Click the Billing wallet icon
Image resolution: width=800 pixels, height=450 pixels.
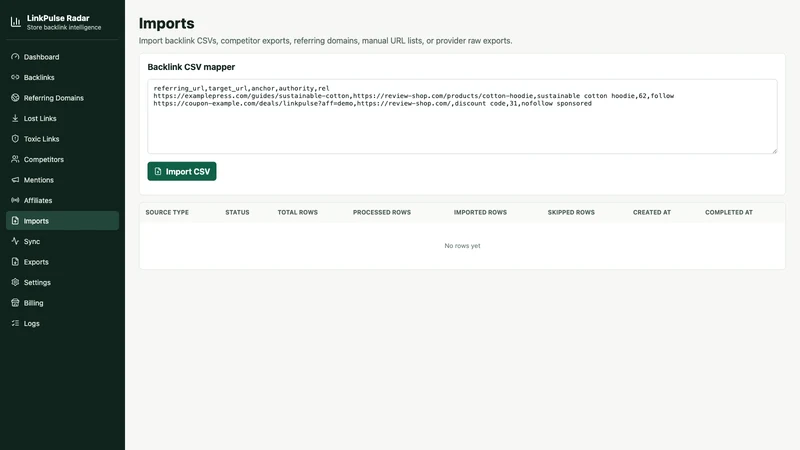[15, 303]
